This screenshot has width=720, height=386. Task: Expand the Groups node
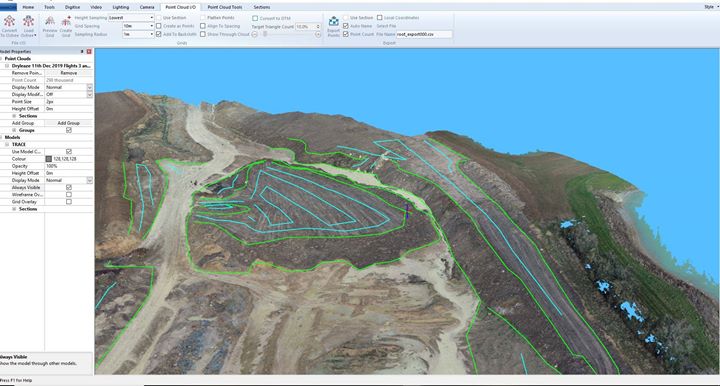point(14,130)
